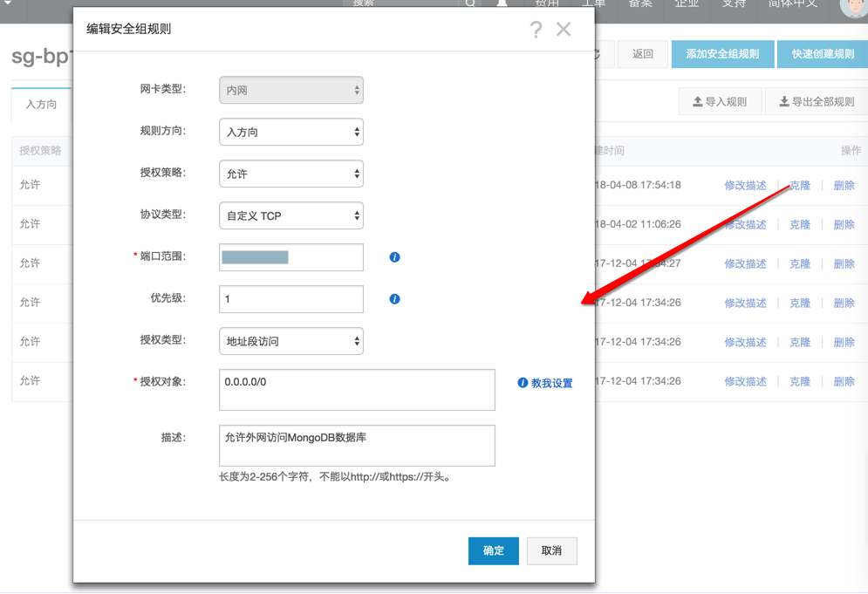
Task: Click the 端口范围 input field
Action: pyautogui.click(x=291, y=257)
